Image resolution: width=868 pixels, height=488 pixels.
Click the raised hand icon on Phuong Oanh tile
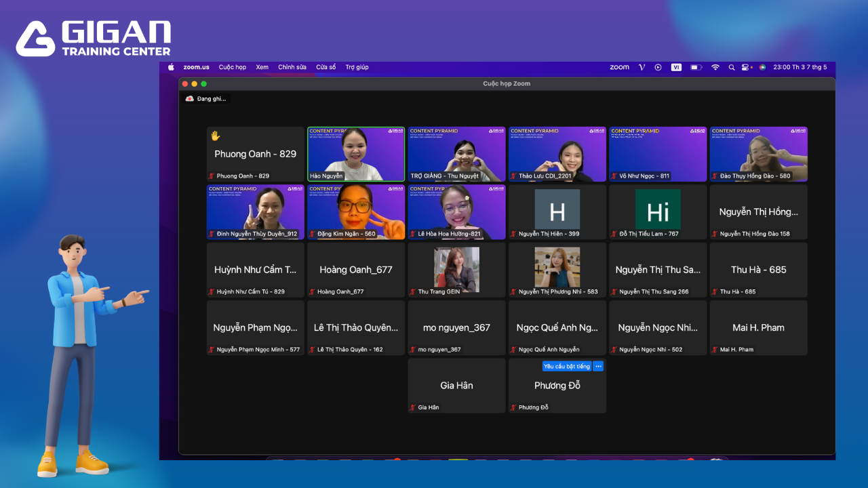pos(216,136)
